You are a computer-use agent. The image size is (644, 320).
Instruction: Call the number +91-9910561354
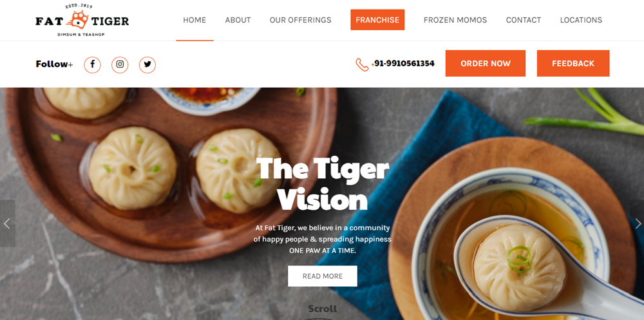pyautogui.click(x=403, y=64)
